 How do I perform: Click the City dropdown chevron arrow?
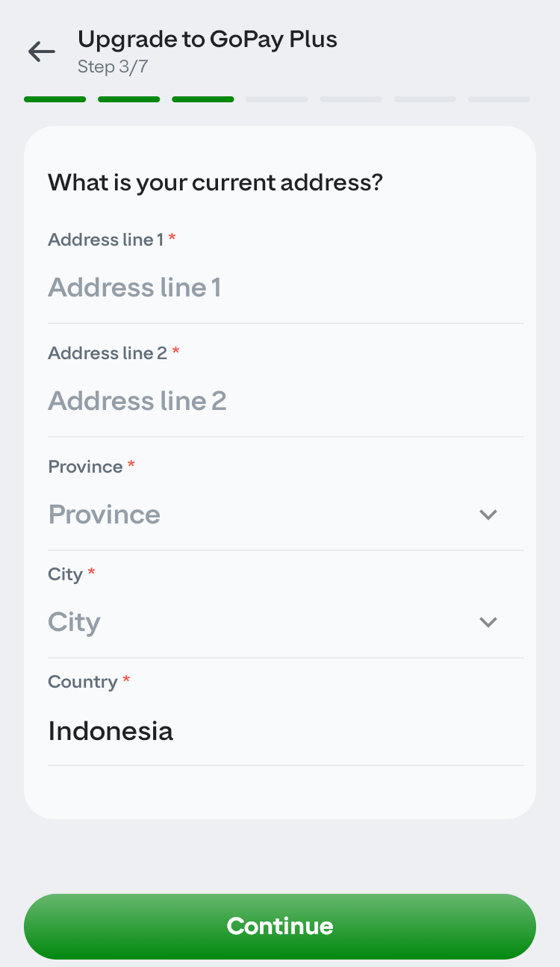coord(488,622)
